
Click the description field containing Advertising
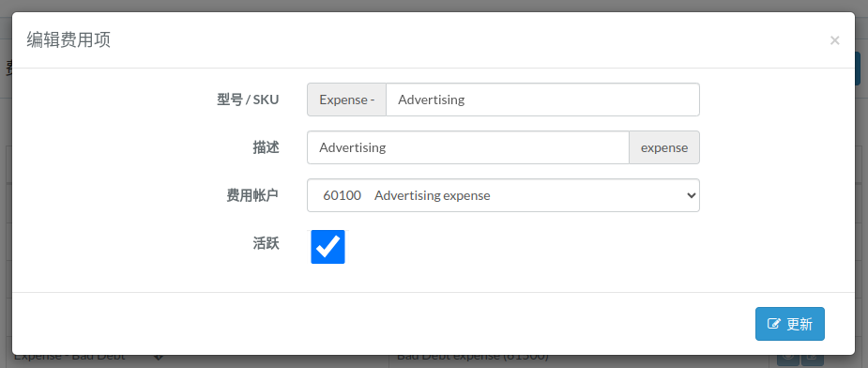pos(467,147)
